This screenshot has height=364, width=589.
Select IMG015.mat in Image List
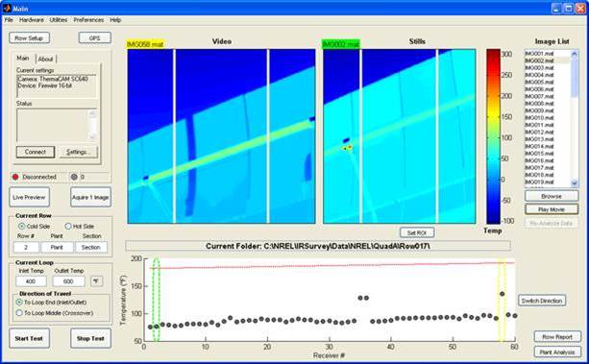click(539, 154)
